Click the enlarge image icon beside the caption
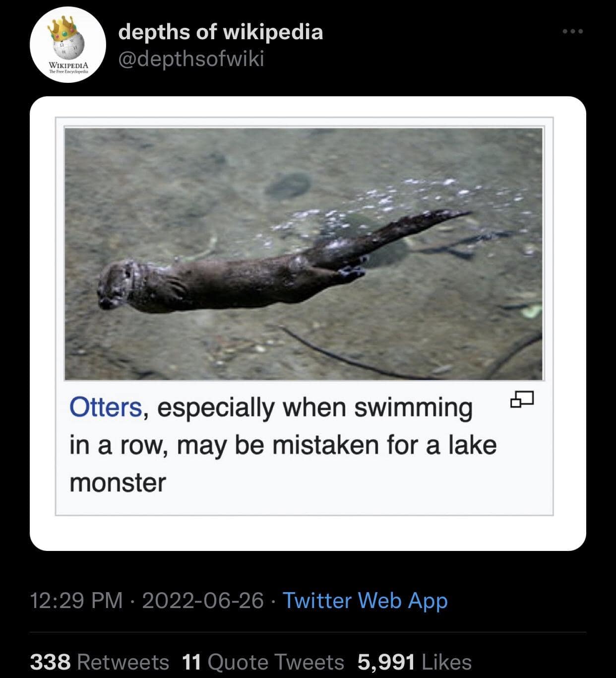This screenshot has width=616, height=678. pos(522,399)
